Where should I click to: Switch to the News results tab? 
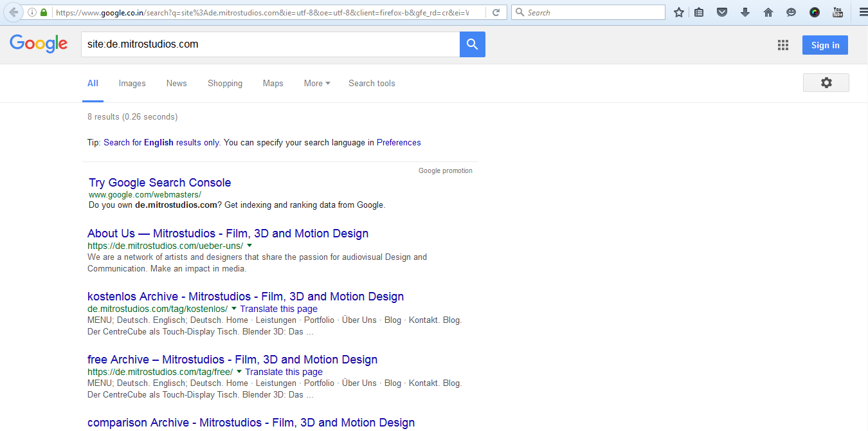[x=176, y=84]
